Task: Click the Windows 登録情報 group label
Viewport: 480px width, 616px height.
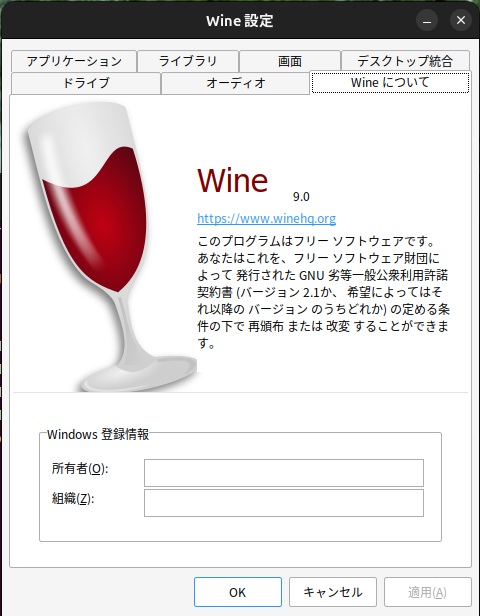Action: pyautogui.click(x=98, y=434)
